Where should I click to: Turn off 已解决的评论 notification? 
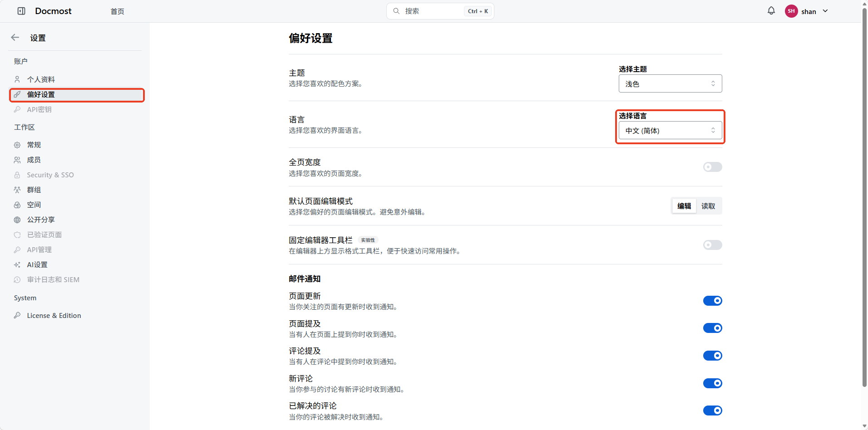pos(712,410)
